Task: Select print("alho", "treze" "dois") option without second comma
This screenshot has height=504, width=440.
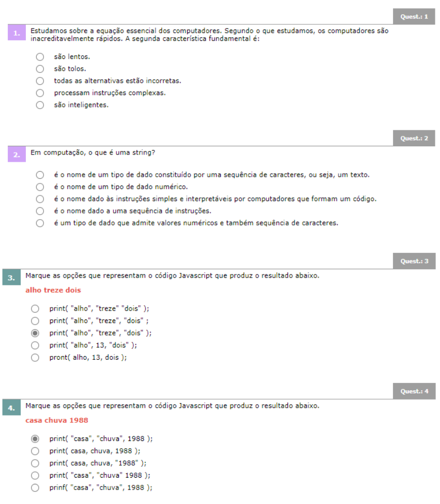Action: [x=35, y=309]
